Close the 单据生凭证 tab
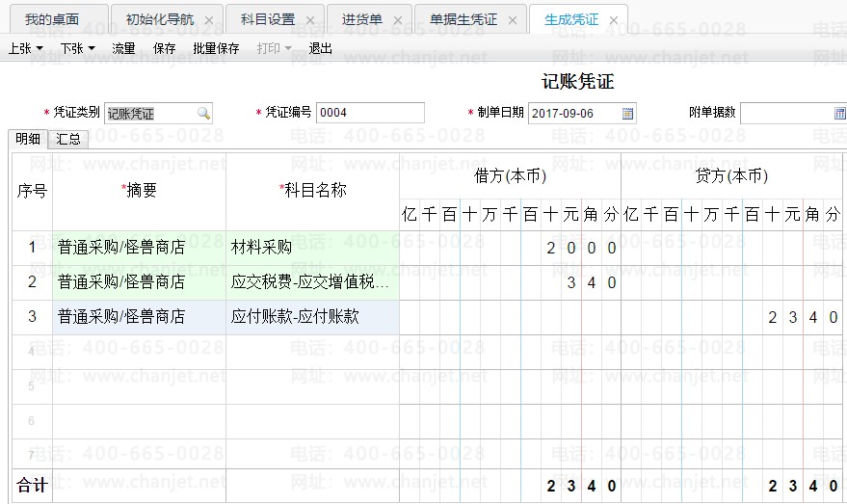 [513, 20]
